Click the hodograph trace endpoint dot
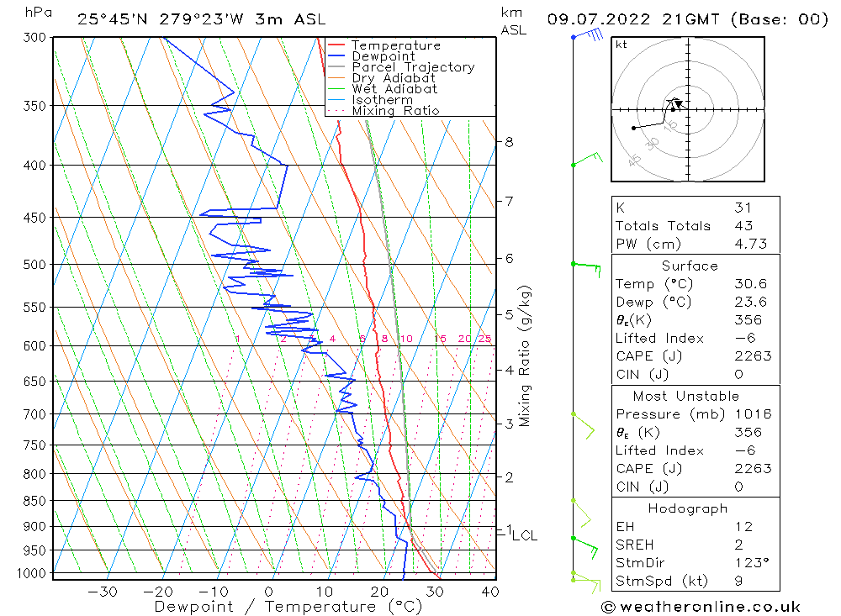The width and height of the screenshot is (841, 616). click(x=634, y=128)
